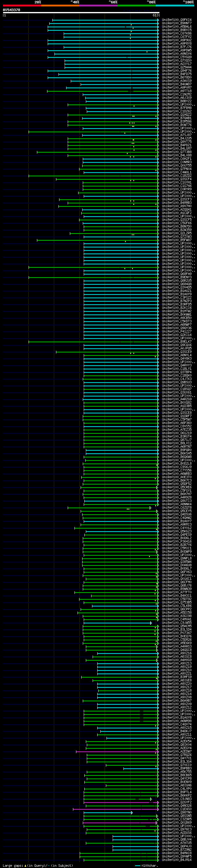Open the UniRef100_Q2GYF2 label
This screenshot has height=868, width=197.
pyautogui.click(x=176, y=802)
